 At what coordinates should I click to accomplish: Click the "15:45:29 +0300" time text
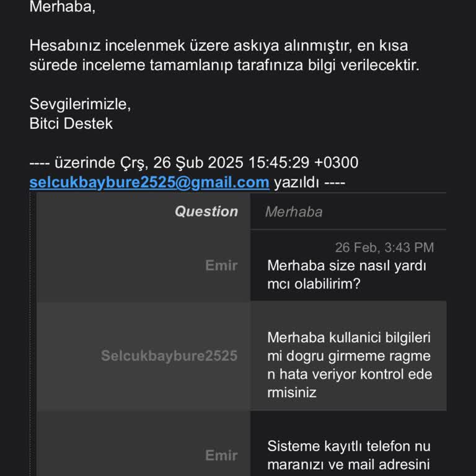[x=303, y=163]
